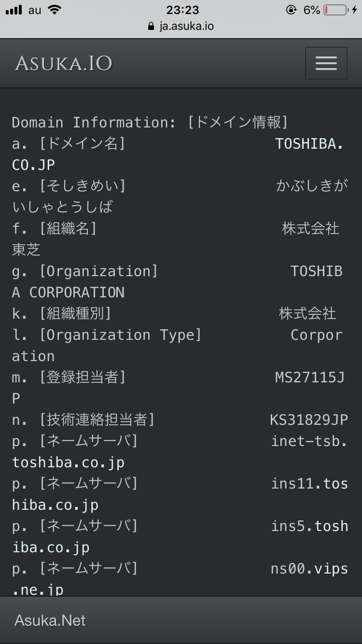The width and height of the screenshot is (362, 644).
Task: Tap the ASUKA.IO site logo
Action: click(x=63, y=63)
